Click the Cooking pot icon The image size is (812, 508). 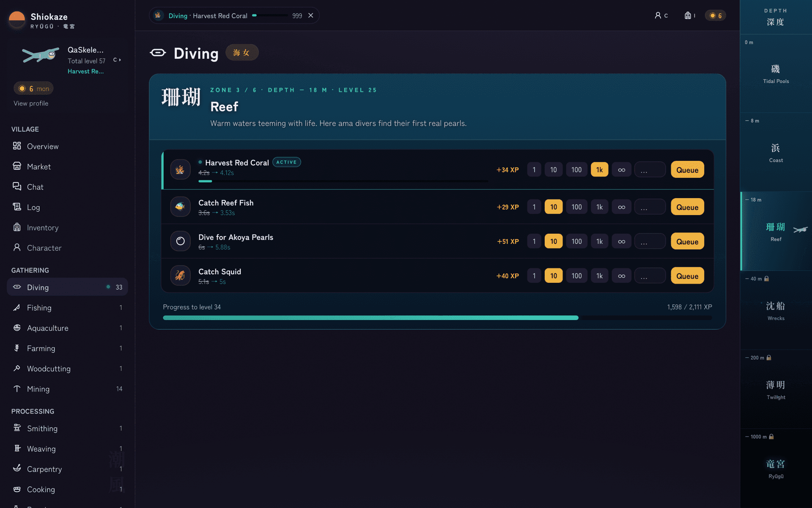coord(17,489)
